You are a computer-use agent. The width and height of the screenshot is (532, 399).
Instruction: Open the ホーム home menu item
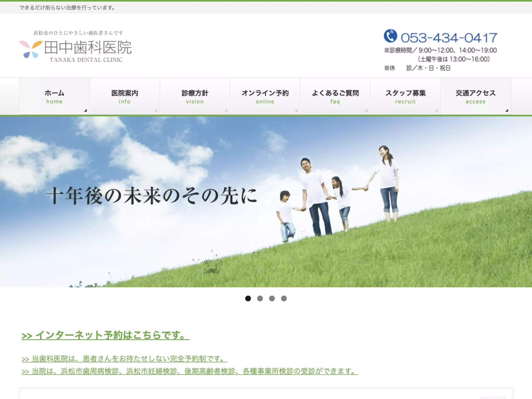pos(55,96)
